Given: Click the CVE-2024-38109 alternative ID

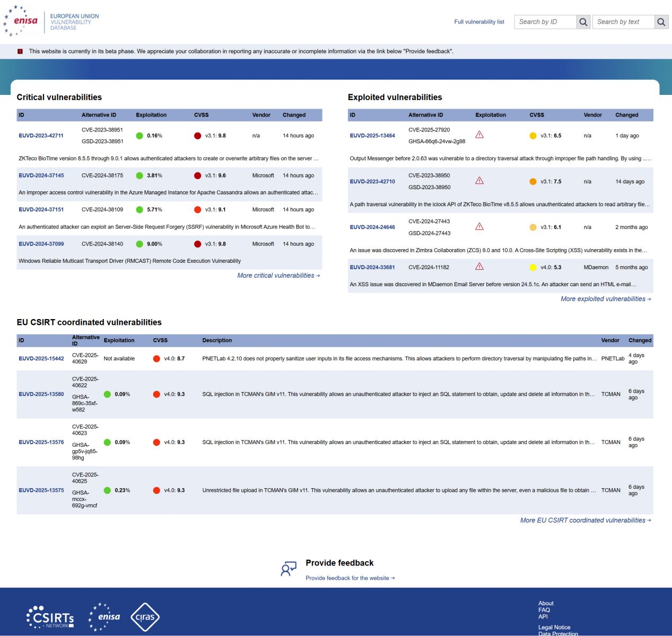Looking at the screenshot, I should pos(102,210).
